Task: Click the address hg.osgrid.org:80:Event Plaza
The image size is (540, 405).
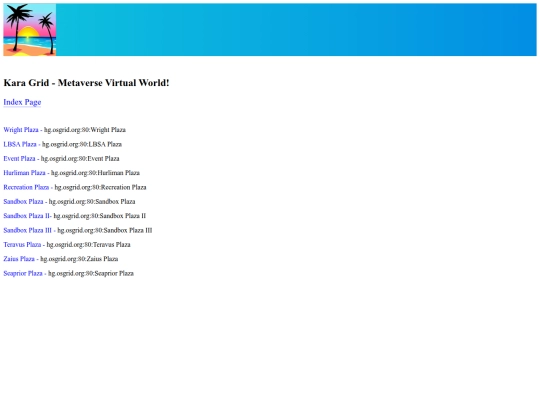Action: (x=80, y=159)
